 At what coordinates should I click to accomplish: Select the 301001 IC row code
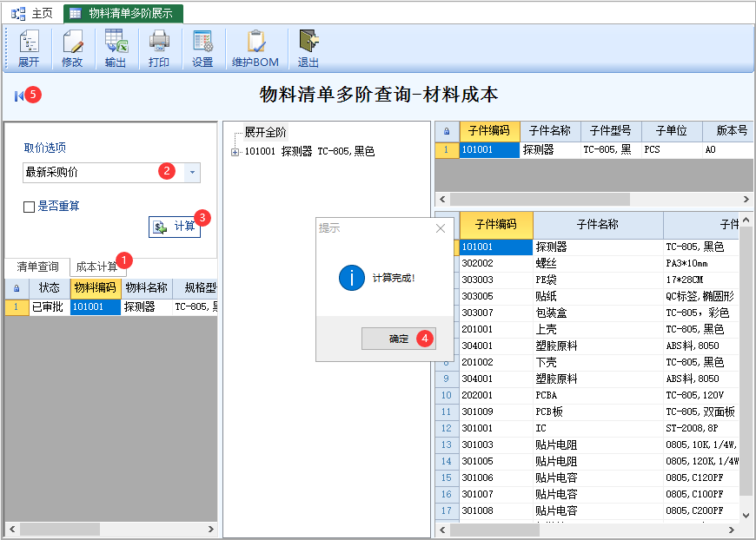tap(496, 428)
